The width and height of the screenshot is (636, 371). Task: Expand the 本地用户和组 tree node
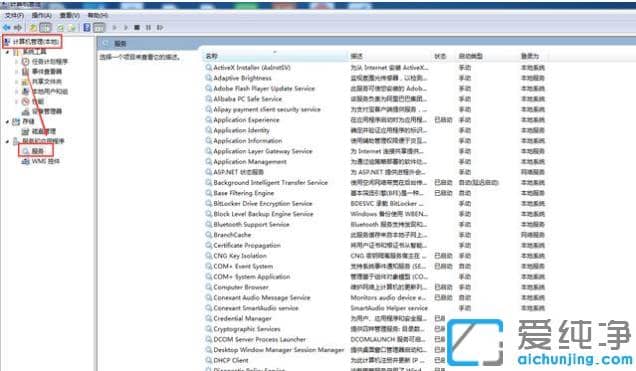point(17,92)
